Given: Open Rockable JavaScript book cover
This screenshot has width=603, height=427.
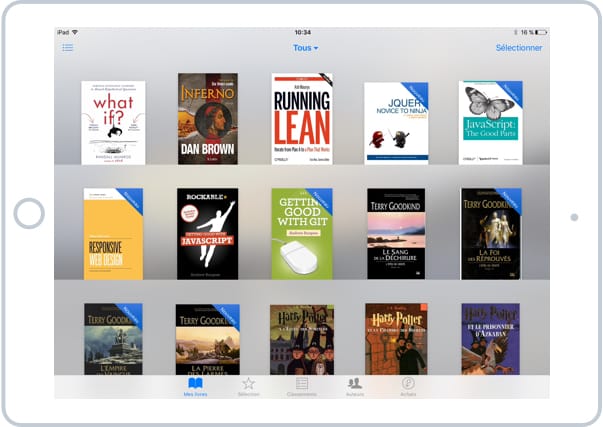Looking at the screenshot, I should (x=207, y=234).
